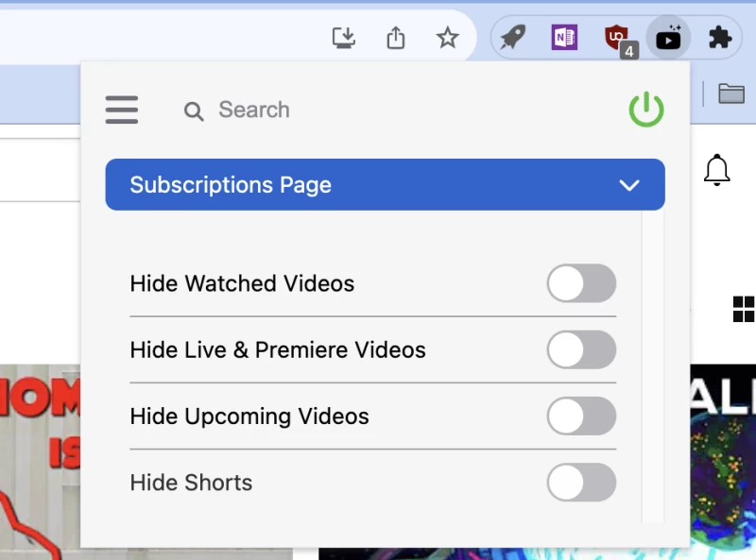Click the magnifying glass search icon
Screen dimensions: 756x560
click(194, 111)
